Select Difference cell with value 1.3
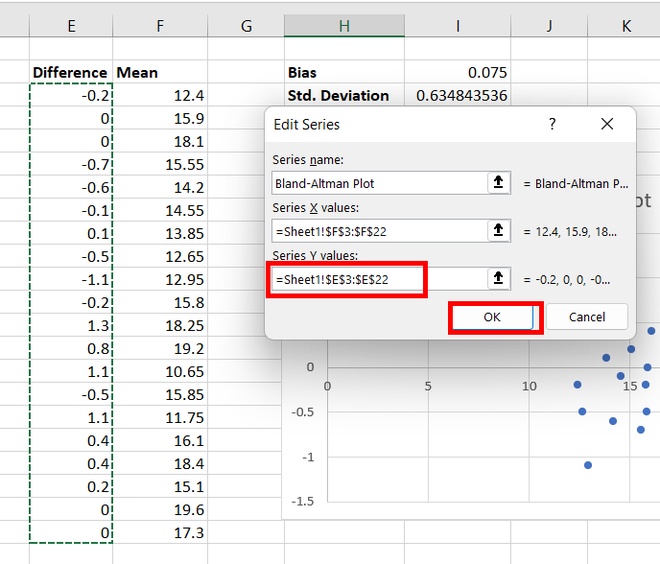The width and height of the screenshot is (660, 564). [71, 325]
